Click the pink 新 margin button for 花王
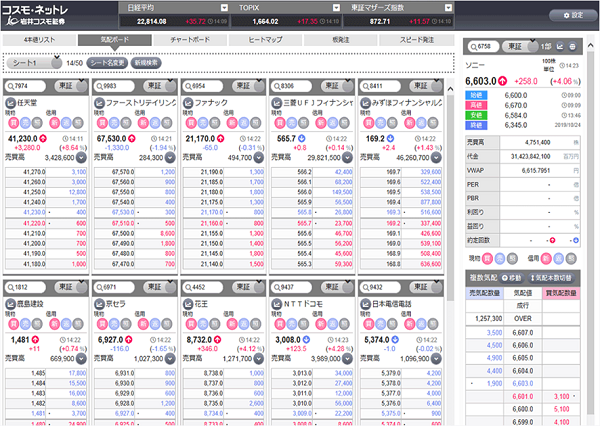Viewport: 600px width, 426px height. point(232,324)
